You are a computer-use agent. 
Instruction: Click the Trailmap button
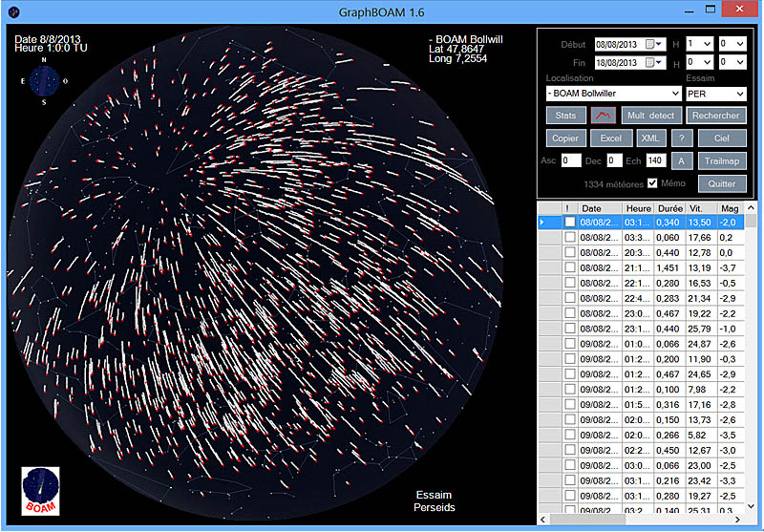722,161
